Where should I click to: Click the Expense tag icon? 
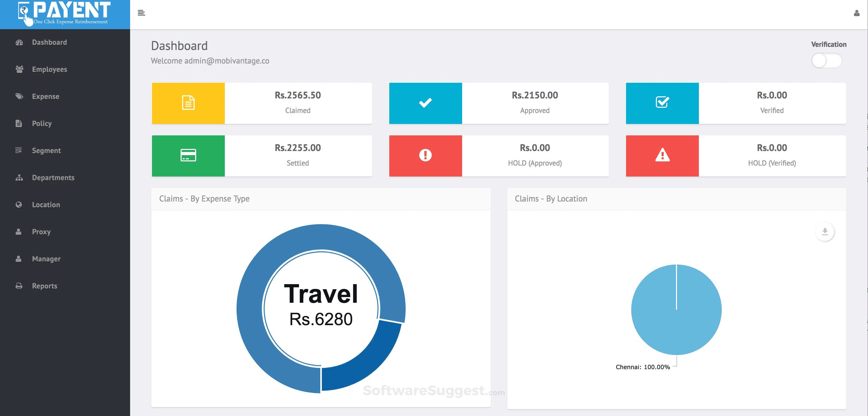(x=19, y=96)
